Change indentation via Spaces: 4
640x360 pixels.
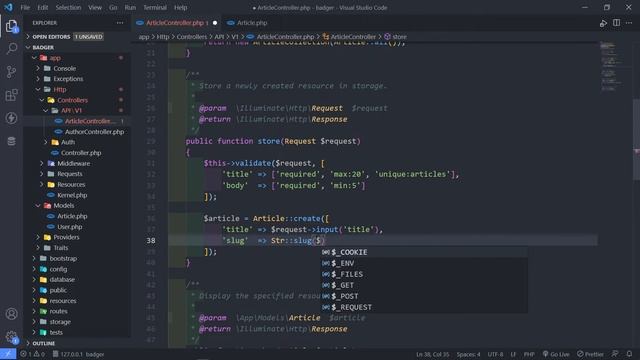click(x=468, y=354)
